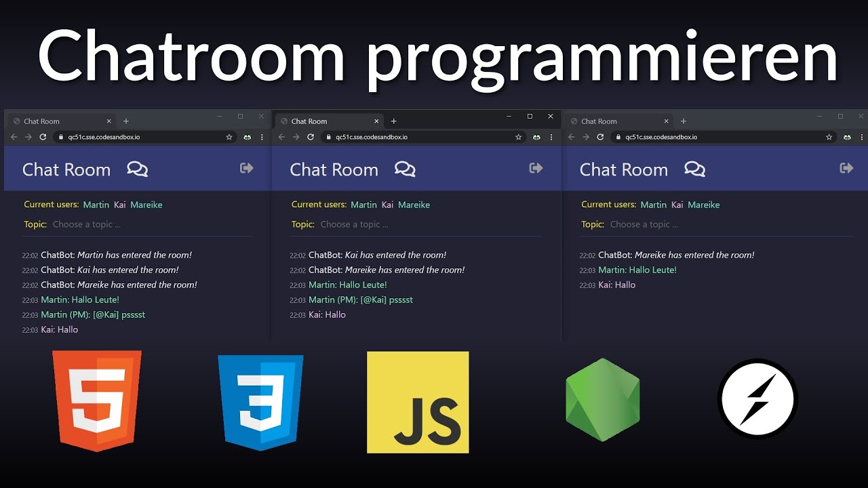Click the extension icon in right browser

(847, 137)
